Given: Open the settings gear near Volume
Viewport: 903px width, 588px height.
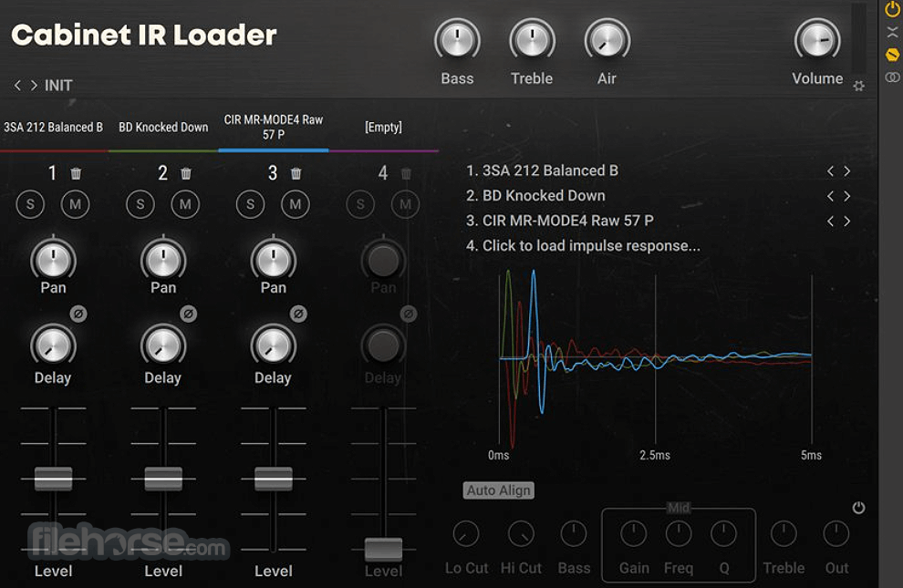Looking at the screenshot, I should 858,86.
